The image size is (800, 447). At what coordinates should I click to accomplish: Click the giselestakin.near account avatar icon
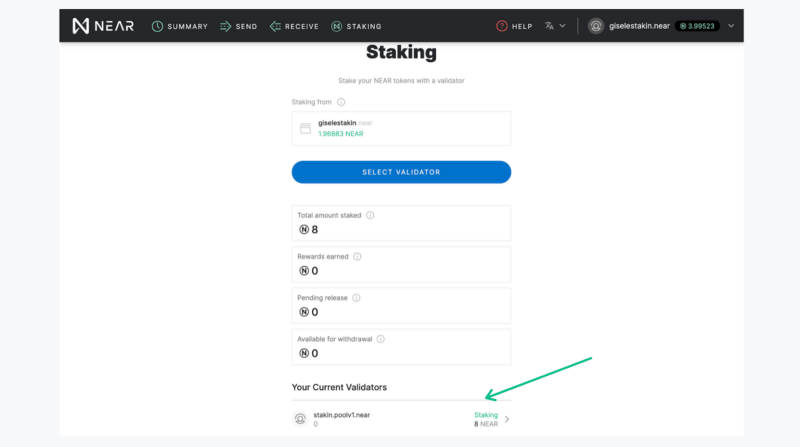(x=595, y=26)
